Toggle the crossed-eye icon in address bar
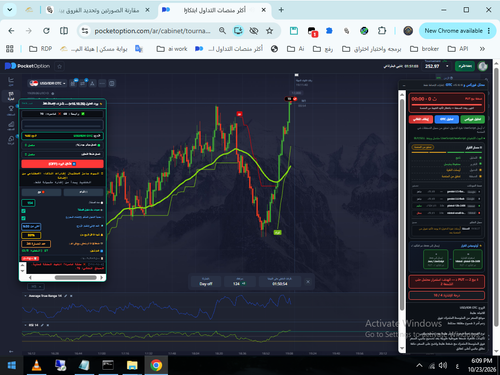 (x=254, y=31)
